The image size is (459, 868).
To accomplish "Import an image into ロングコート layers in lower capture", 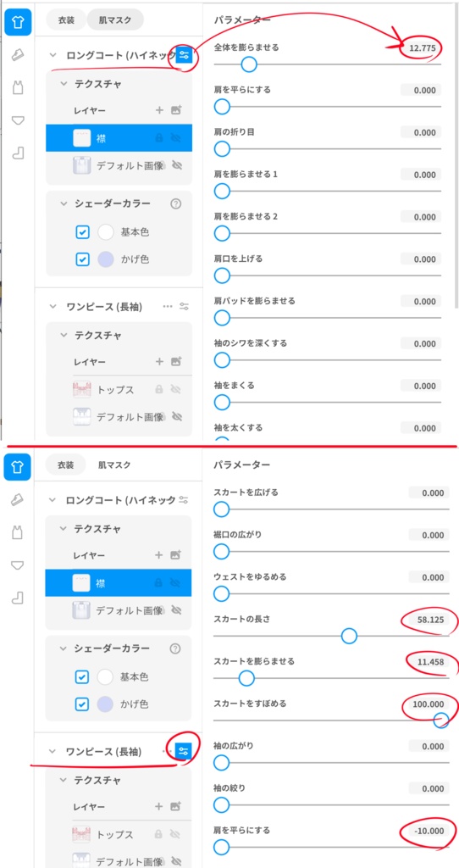I will click(x=176, y=554).
